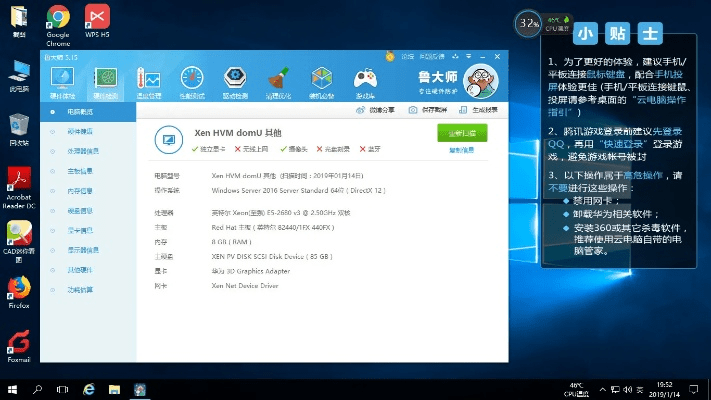
Task: Select the 温度管理 temperature management icon
Action: [x=149, y=80]
